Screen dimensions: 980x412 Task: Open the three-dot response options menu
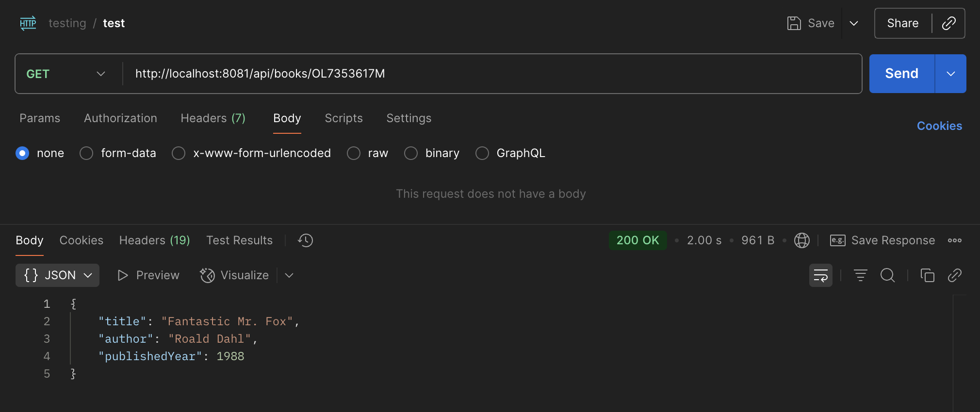pyautogui.click(x=954, y=240)
